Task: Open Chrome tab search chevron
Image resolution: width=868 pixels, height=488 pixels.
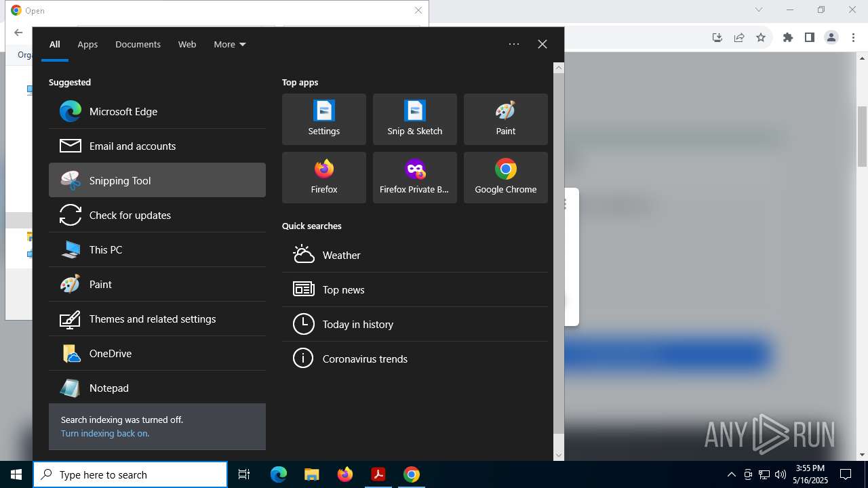Action: [x=759, y=9]
